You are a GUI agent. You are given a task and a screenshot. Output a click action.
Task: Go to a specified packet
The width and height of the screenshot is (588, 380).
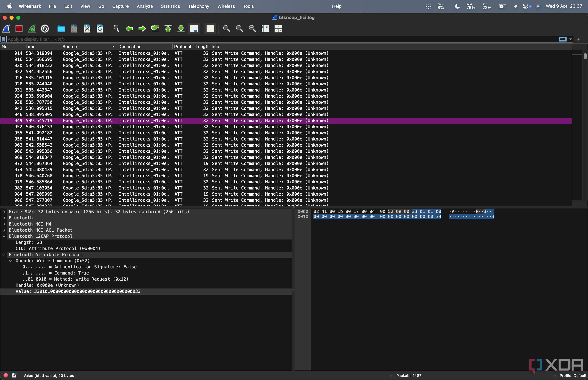(155, 29)
